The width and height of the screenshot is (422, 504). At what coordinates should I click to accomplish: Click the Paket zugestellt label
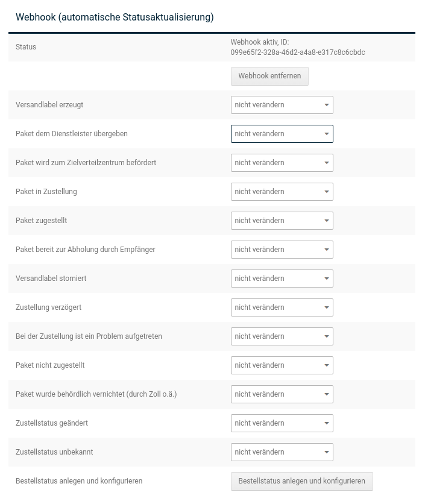pyautogui.click(x=41, y=221)
